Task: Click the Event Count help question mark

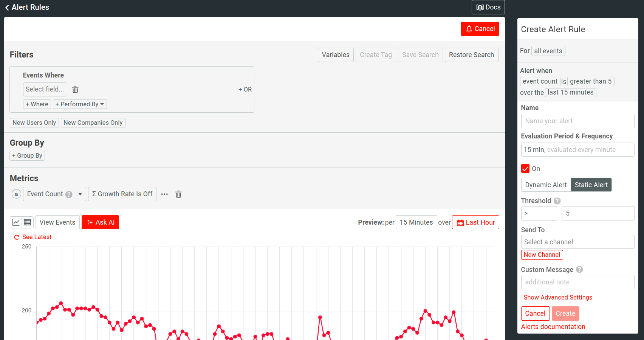Action: [69, 194]
